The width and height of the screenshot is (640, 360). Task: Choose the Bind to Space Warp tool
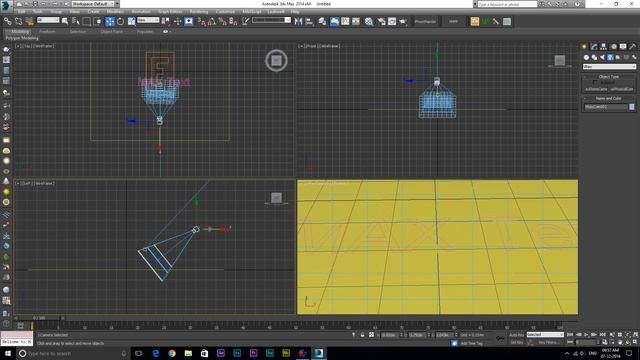coord(29,21)
